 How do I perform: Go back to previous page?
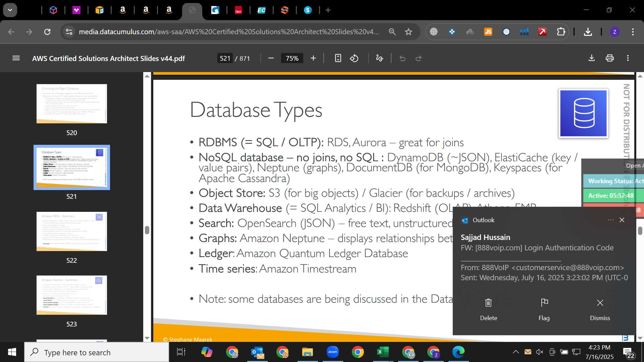[x=11, y=32]
